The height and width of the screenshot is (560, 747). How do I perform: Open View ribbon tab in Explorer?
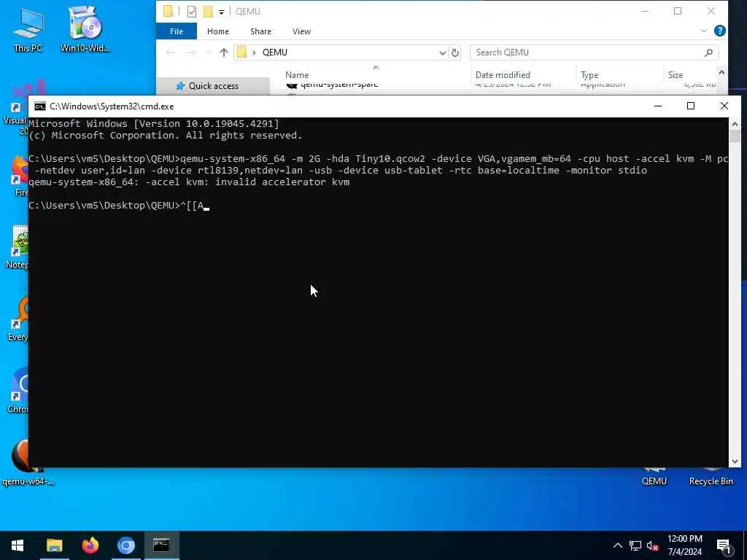click(301, 31)
